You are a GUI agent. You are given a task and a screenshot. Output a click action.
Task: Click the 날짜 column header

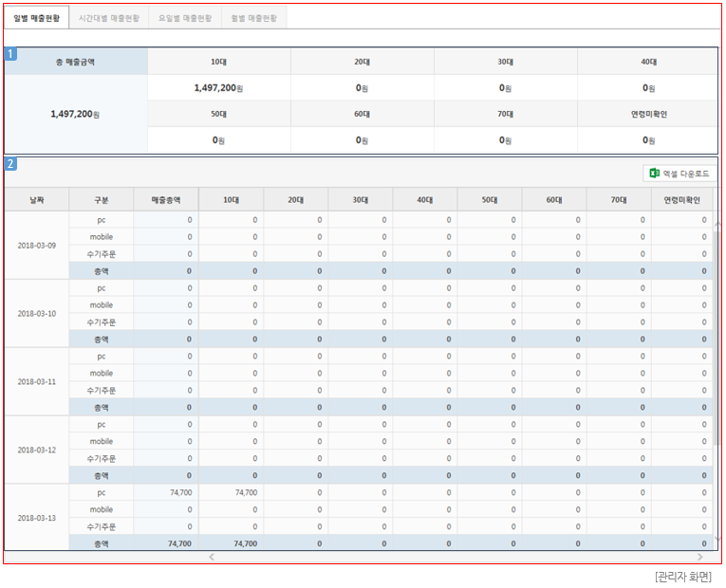pos(36,200)
